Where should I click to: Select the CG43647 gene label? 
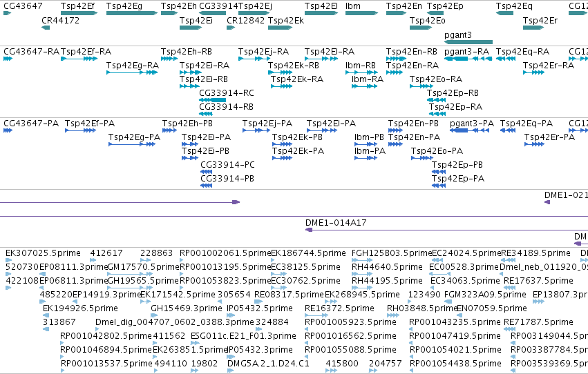click(x=23, y=6)
